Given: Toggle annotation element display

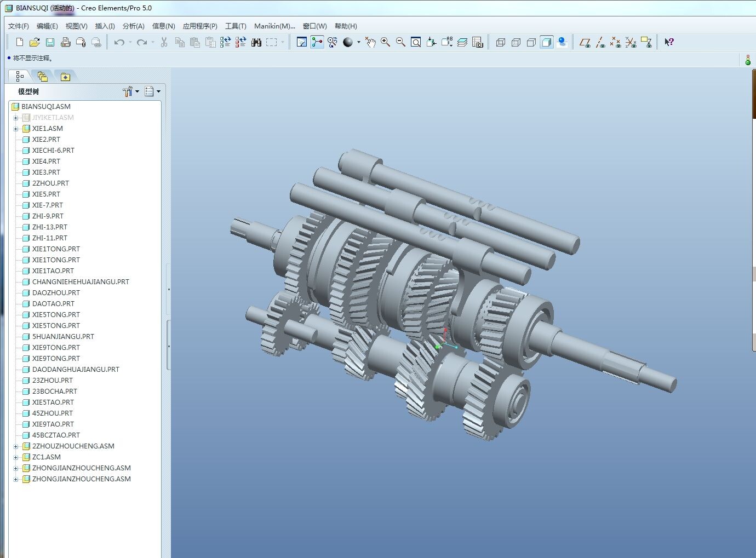Looking at the screenshot, I should point(646,42).
